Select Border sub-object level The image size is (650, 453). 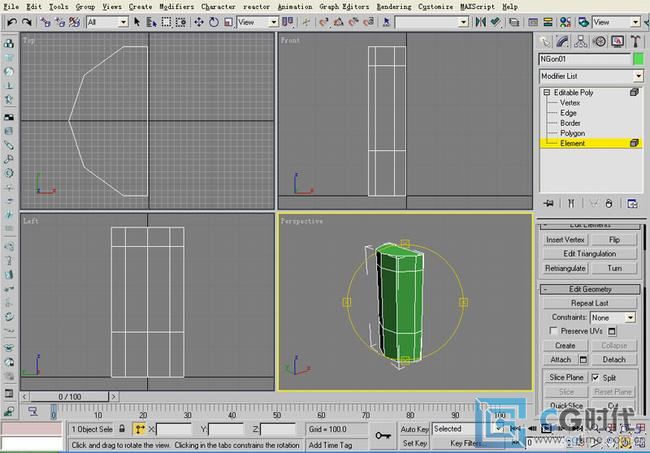click(x=570, y=123)
